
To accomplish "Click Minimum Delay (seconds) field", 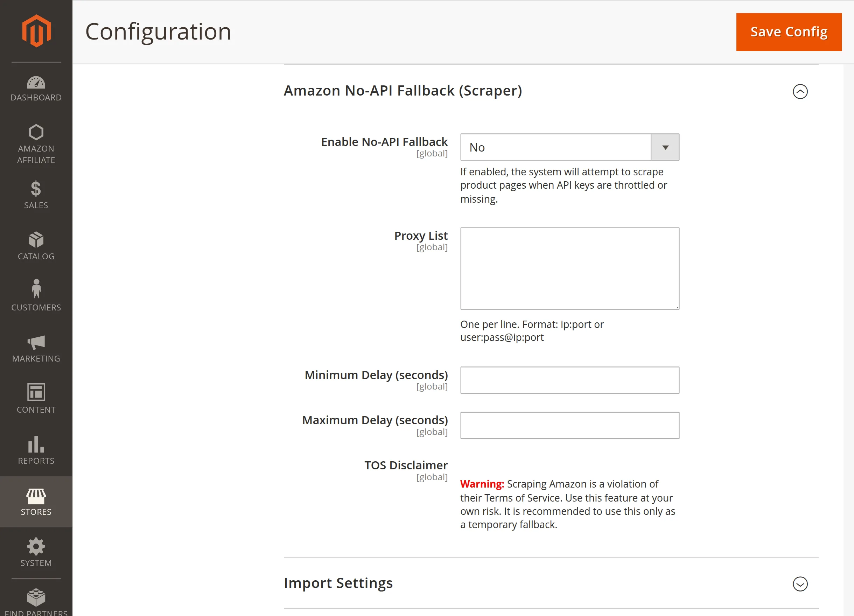I will pos(569,380).
